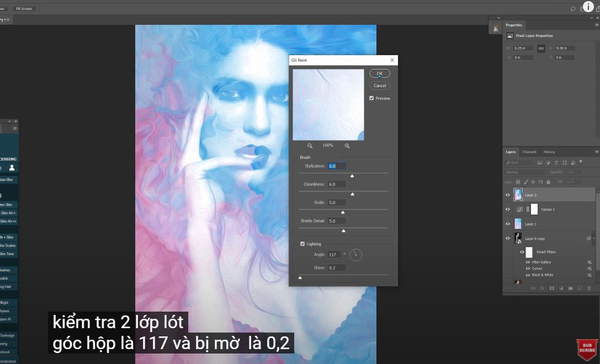Hide Curves 1 layer visibility

click(x=508, y=210)
